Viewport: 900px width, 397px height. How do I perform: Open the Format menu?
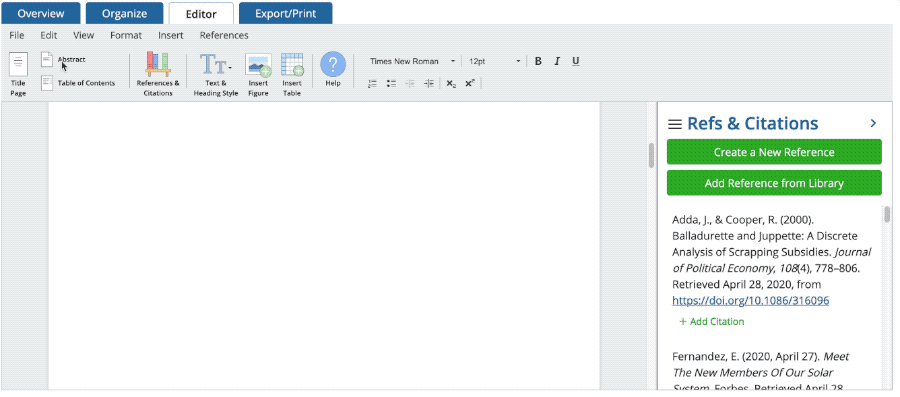click(126, 36)
